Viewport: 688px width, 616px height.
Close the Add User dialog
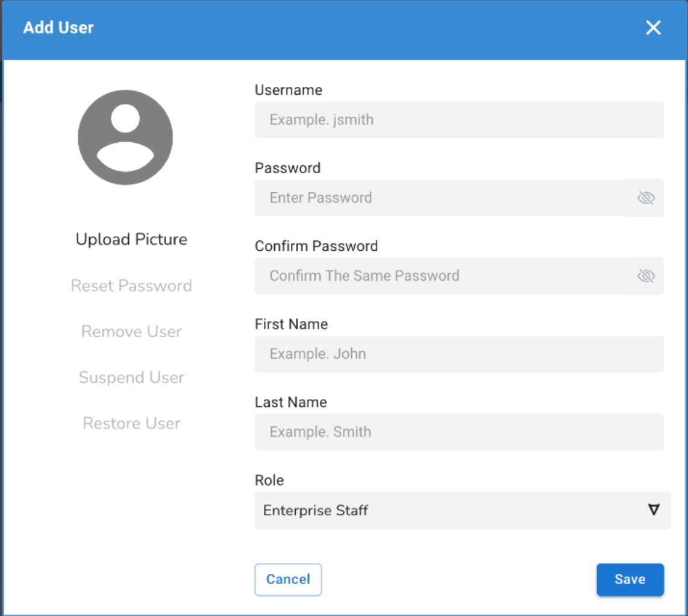pyautogui.click(x=653, y=28)
